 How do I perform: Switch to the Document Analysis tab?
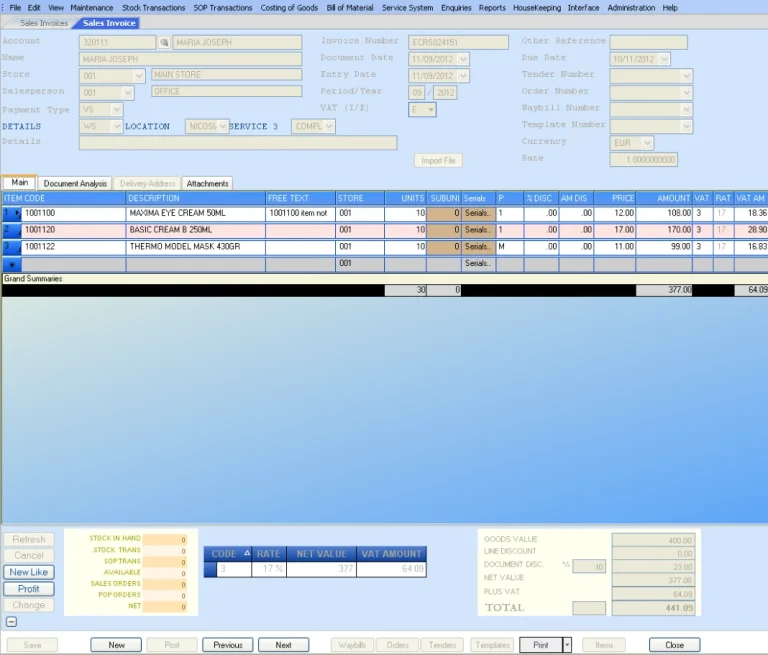point(75,183)
